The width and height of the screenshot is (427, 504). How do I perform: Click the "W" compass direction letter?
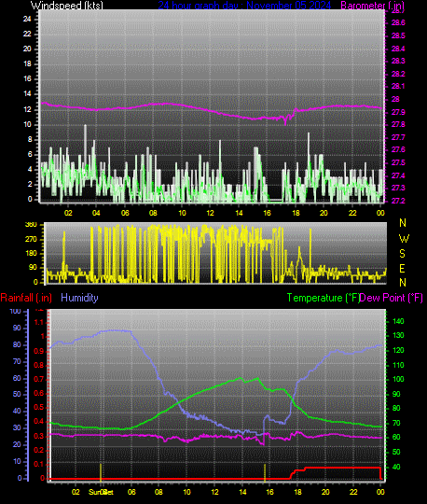(404, 239)
